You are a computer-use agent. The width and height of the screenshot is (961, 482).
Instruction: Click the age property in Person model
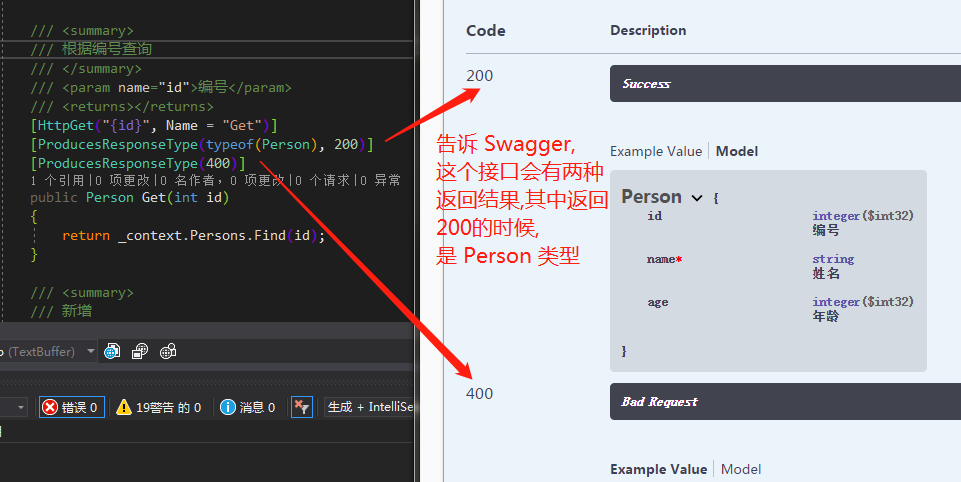click(x=658, y=302)
